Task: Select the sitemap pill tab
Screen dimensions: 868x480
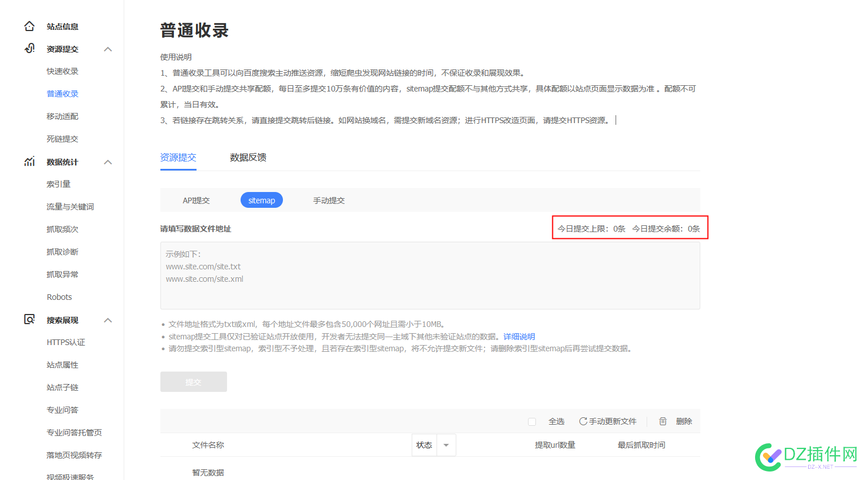Action: pyautogui.click(x=261, y=200)
